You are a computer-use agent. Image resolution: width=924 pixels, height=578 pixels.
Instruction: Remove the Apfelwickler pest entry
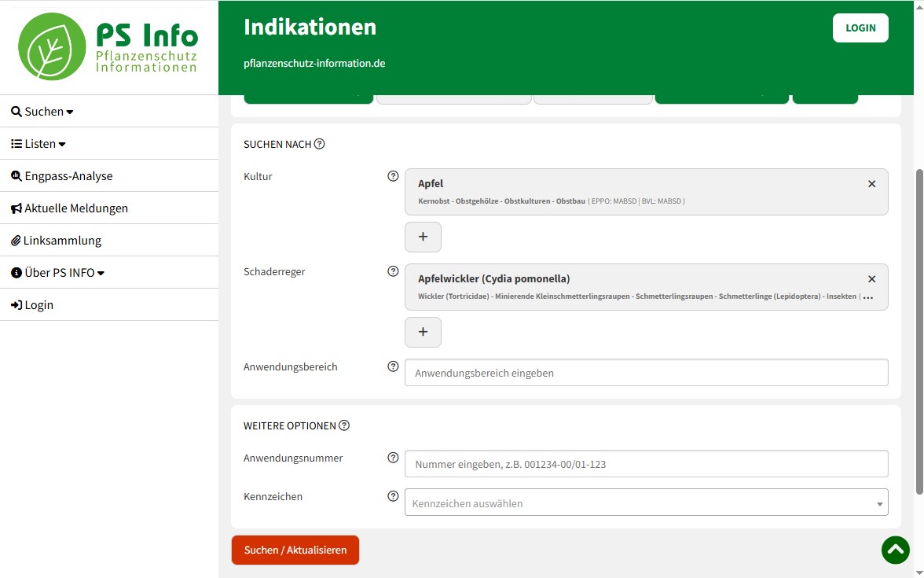tap(871, 279)
